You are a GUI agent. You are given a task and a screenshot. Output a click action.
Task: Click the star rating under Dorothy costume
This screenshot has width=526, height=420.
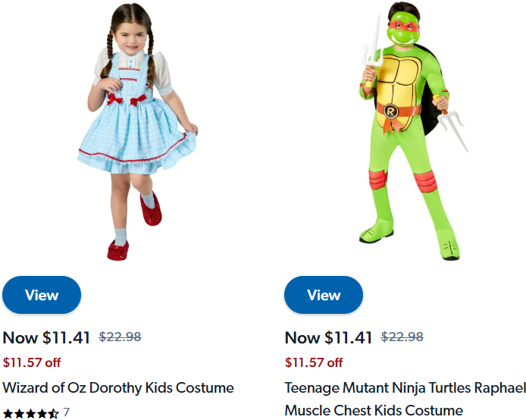[30, 413]
